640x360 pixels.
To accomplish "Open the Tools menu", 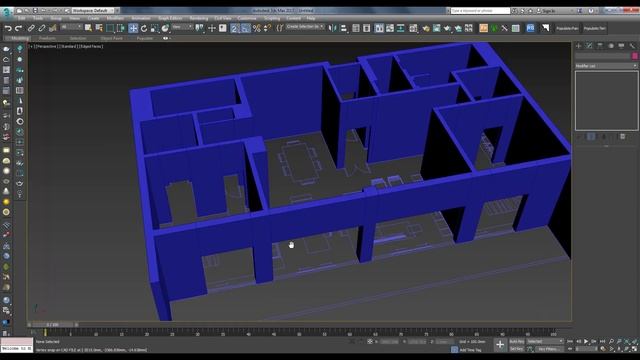I will [38, 18].
